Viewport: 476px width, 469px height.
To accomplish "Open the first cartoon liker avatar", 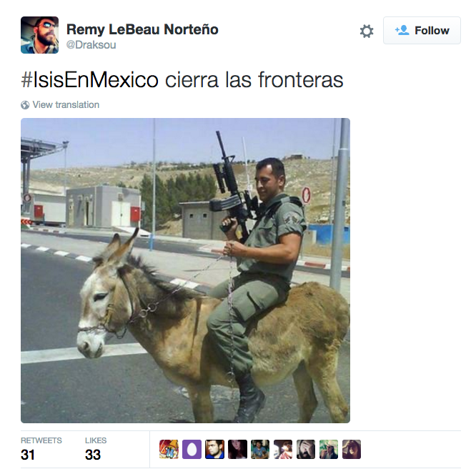I will [169, 449].
